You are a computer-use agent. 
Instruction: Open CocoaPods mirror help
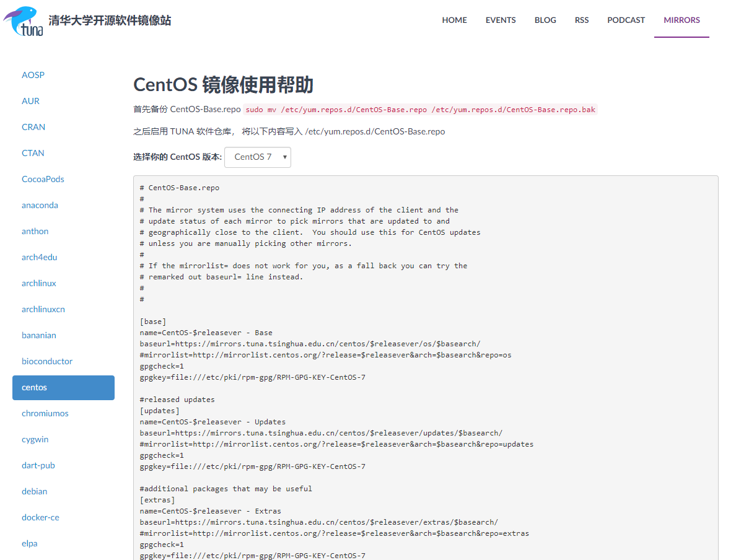tap(43, 179)
